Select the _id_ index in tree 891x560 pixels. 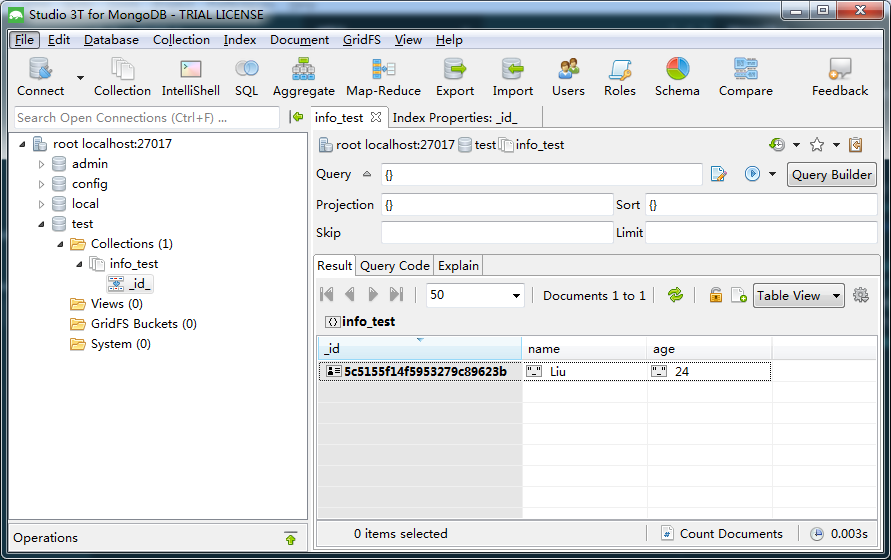[x=130, y=283]
